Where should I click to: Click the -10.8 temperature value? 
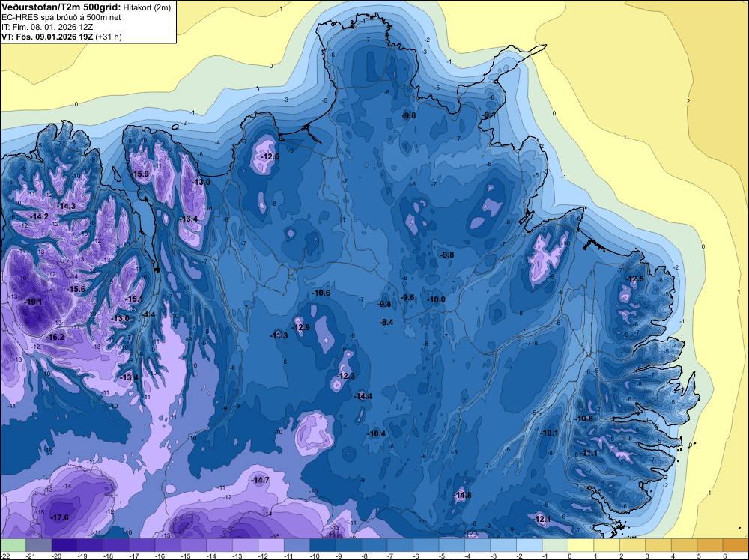pyautogui.click(x=584, y=419)
